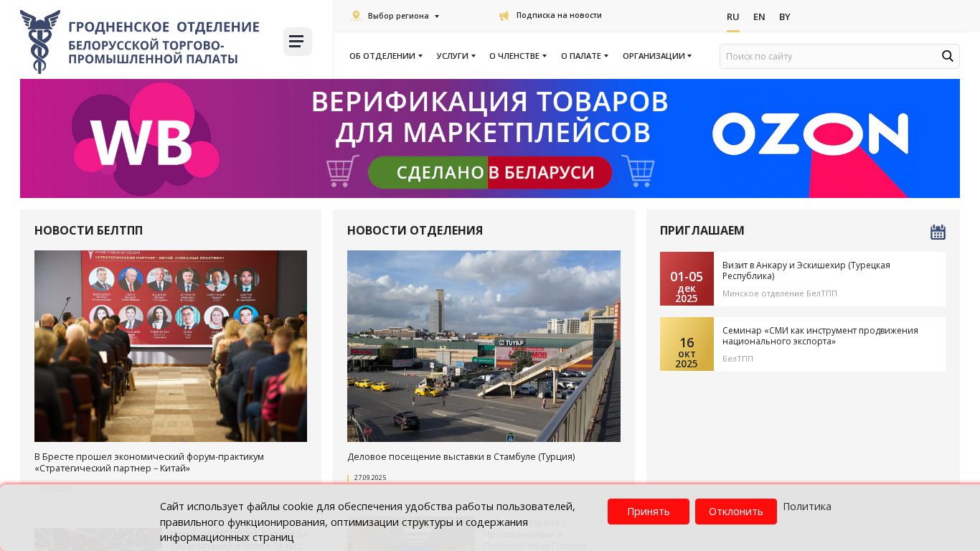Screen dimensions: 980x551
Task: Switch language to BY
Action: [785, 17]
